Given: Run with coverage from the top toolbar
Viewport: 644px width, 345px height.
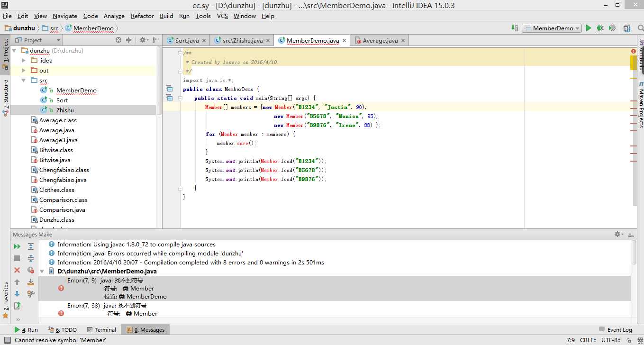Looking at the screenshot, I should (612, 28).
